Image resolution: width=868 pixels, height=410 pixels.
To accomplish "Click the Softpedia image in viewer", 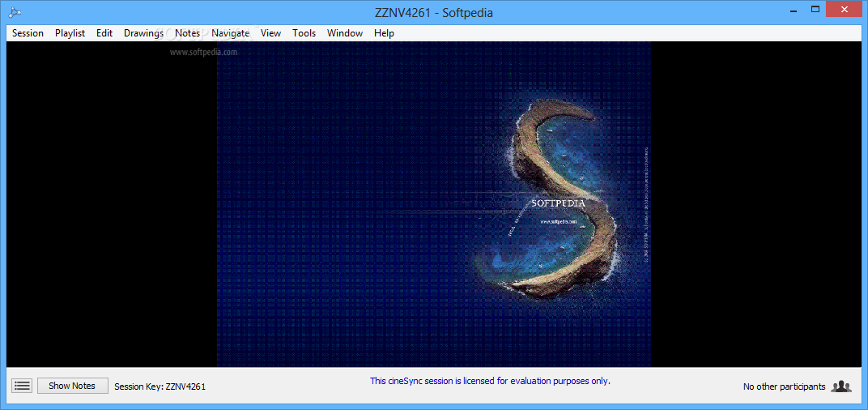I will click(x=433, y=204).
